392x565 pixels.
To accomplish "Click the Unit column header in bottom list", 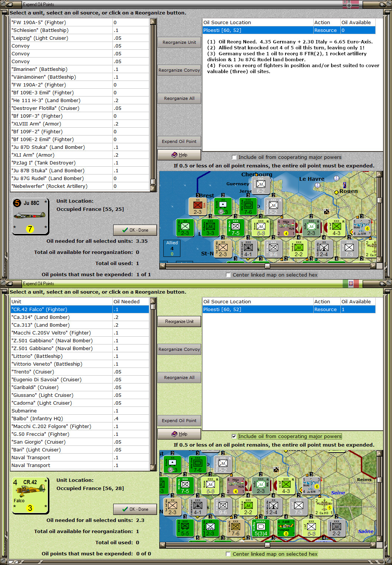I will (62, 302).
